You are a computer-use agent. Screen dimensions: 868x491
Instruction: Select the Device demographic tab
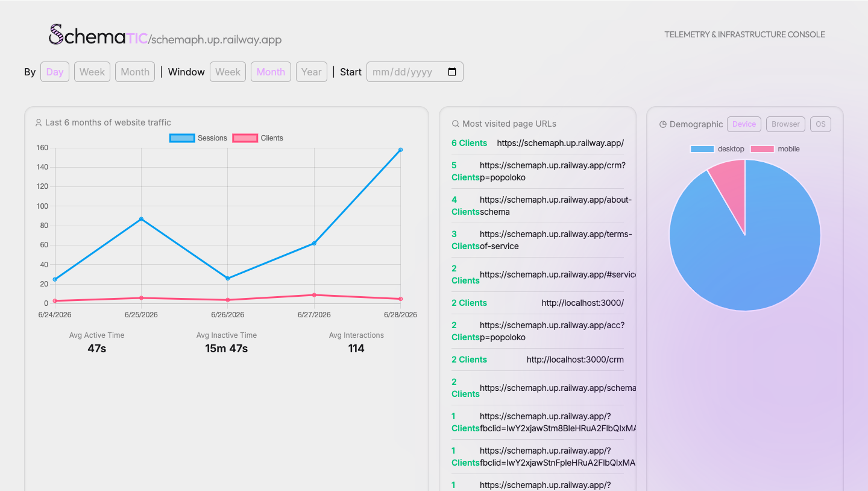point(744,124)
